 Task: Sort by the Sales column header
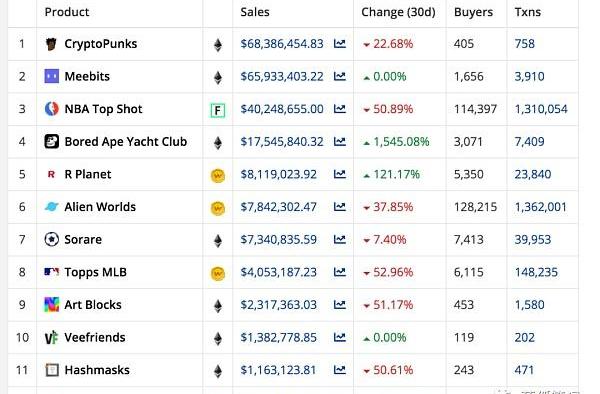(x=255, y=12)
